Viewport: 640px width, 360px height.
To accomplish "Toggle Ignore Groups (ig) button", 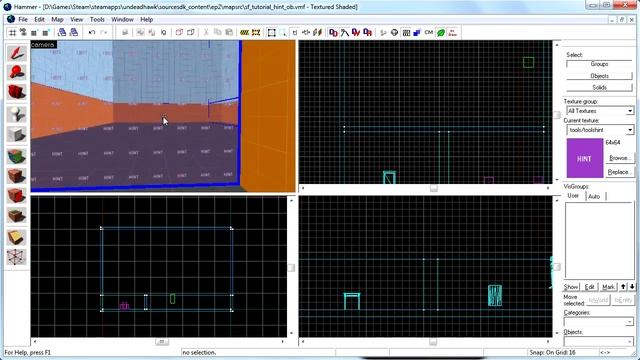I will (x=164, y=32).
